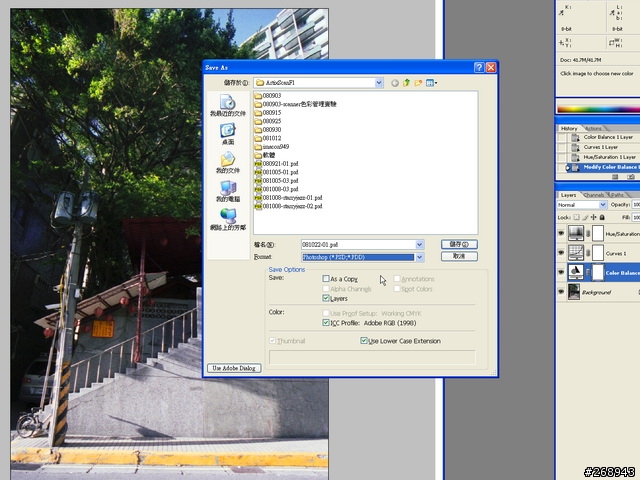Toggle lock image pixels brush icon
Screen dimensions: 640x480
tap(585, 218)
